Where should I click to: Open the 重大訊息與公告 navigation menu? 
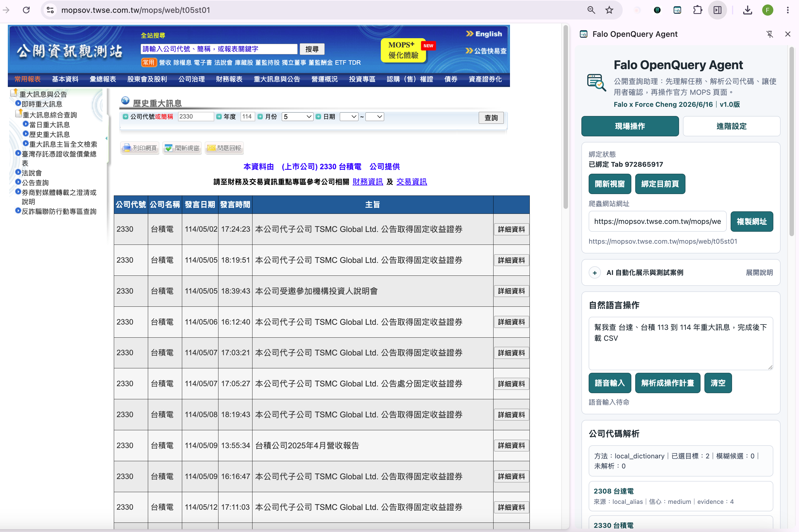pyautogui.click(x=277, y=79)
